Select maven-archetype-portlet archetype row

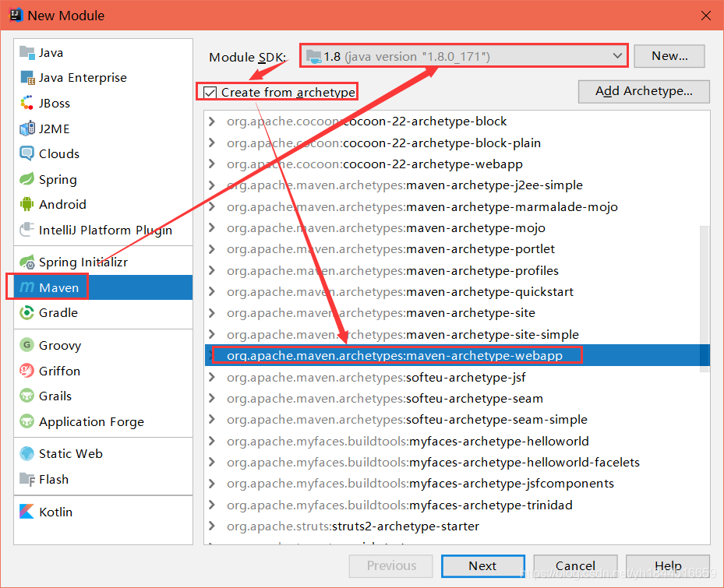pyautogui.click(x=457, y=248)
